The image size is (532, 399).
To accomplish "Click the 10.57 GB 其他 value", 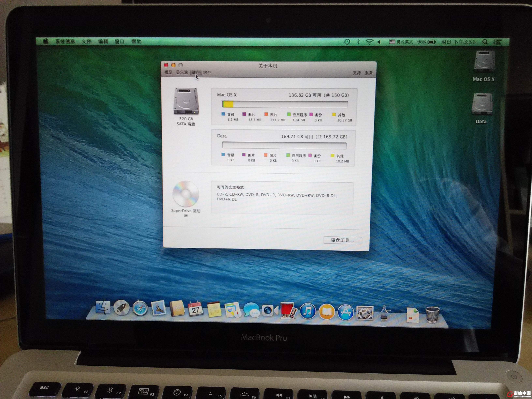I will click(x=344, y=120).
